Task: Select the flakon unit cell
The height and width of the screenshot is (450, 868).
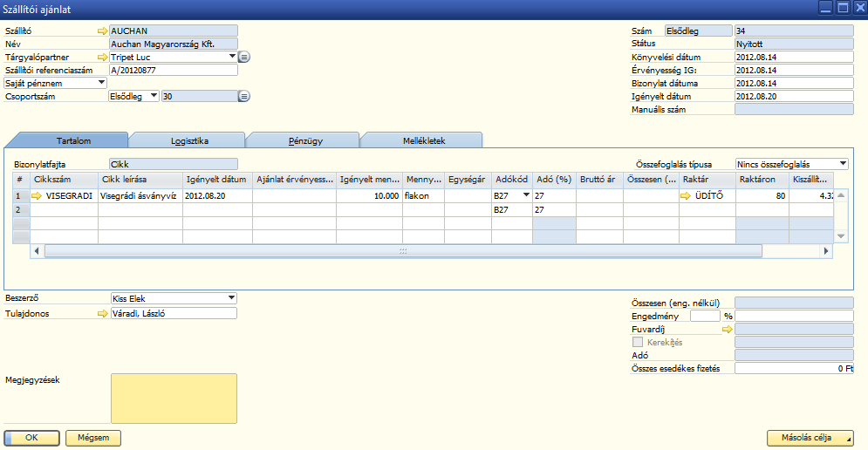Action: coord(423,196)
